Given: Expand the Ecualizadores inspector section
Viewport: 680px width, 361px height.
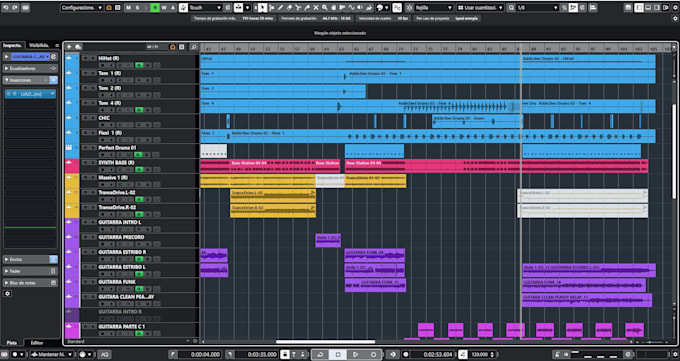Looking at the screenshot, I should [30, 68].
